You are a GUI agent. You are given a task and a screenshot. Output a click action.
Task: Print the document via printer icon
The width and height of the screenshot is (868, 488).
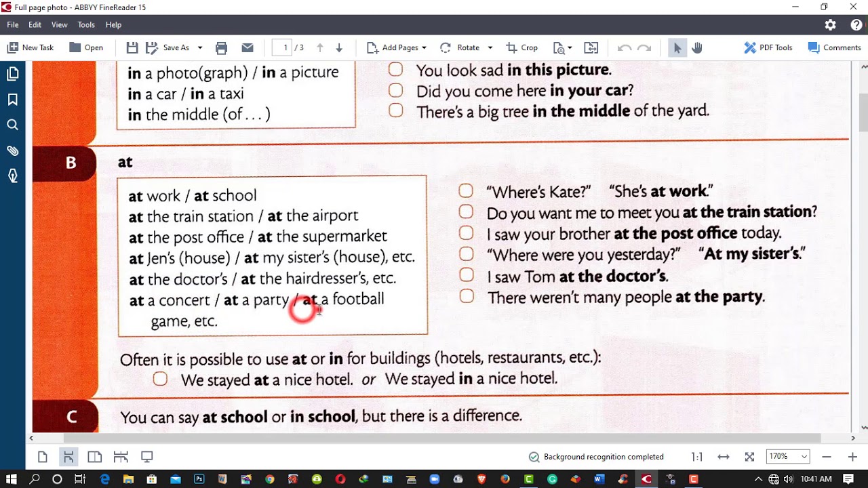221,47
